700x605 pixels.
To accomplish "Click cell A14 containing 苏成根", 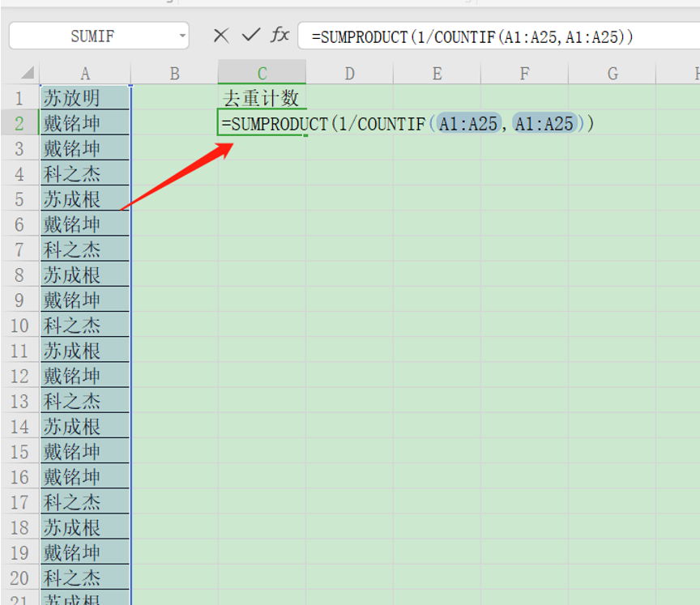I will point(85,426).
